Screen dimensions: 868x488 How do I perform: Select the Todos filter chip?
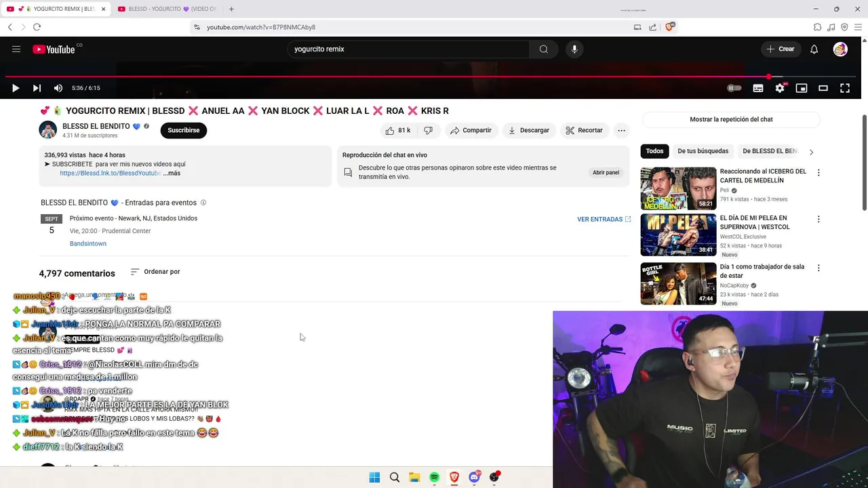coord(654,151)
